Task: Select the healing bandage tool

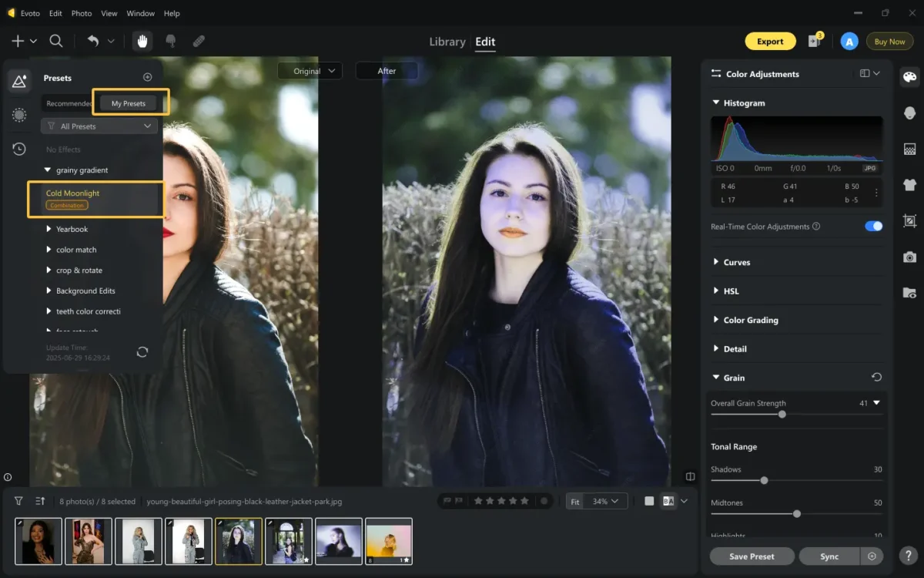Action: (x=199, y=42)
